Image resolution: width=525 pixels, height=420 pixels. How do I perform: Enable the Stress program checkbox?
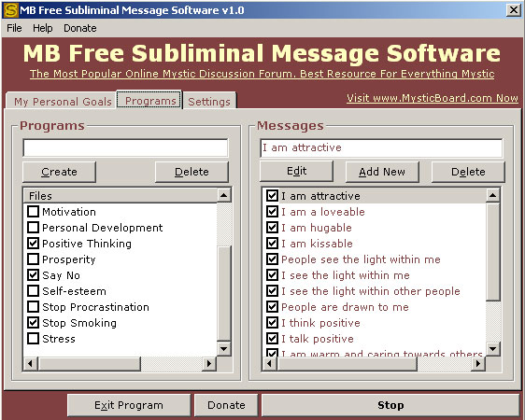pos(33,339)
